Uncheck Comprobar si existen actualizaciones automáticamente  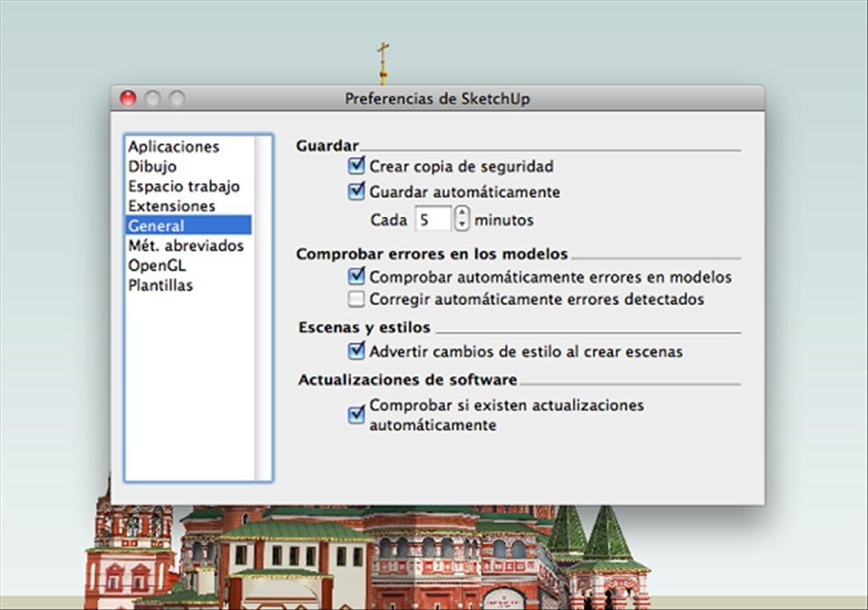coord(356,414)
